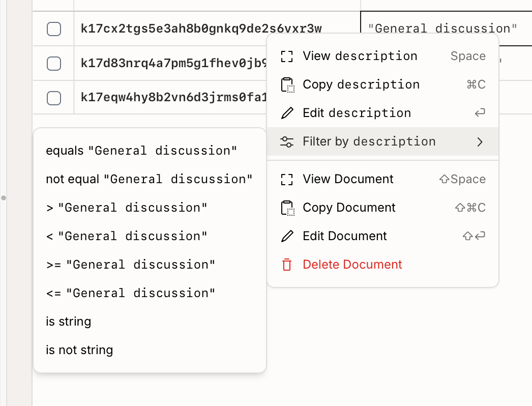The height and width of the screenshot is (406, 532).
Task: Click the Copy description clipboard icon
Action: [287, 84]
